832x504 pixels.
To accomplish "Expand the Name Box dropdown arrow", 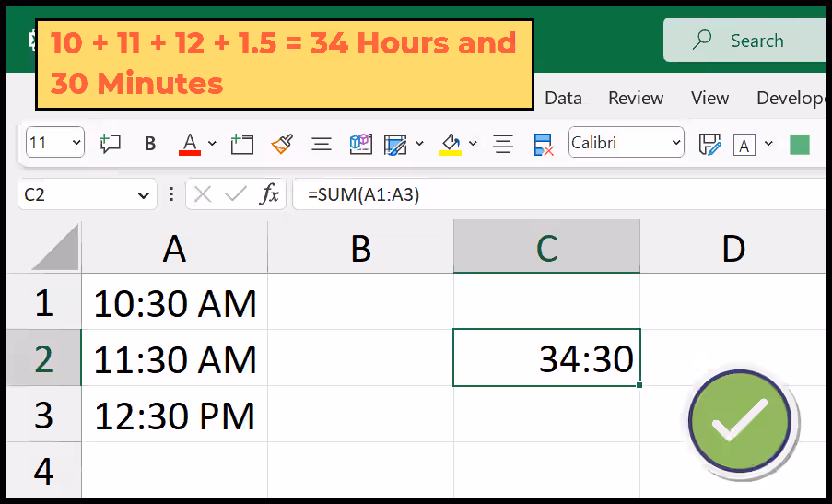I will click(x=143, y=195).
